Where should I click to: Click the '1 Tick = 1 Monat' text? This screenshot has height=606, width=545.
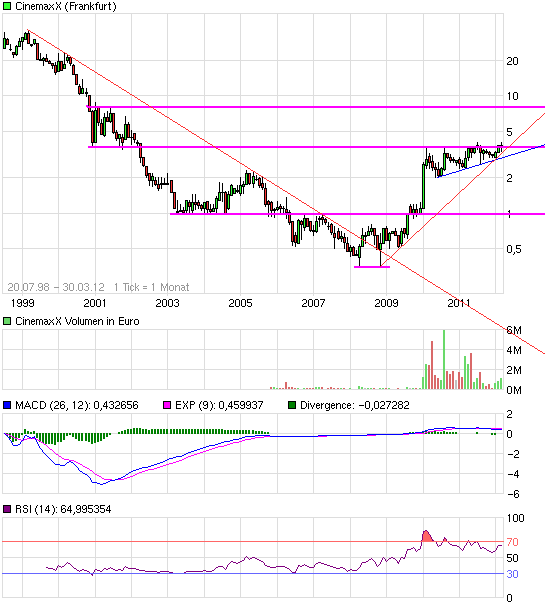tap(152, 287)
